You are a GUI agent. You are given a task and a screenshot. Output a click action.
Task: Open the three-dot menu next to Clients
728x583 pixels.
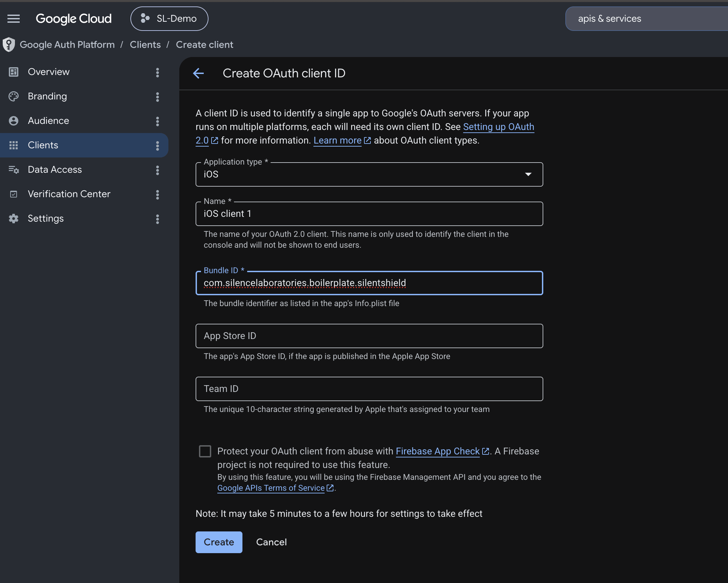pyautogui.click(x=158, y=146)
